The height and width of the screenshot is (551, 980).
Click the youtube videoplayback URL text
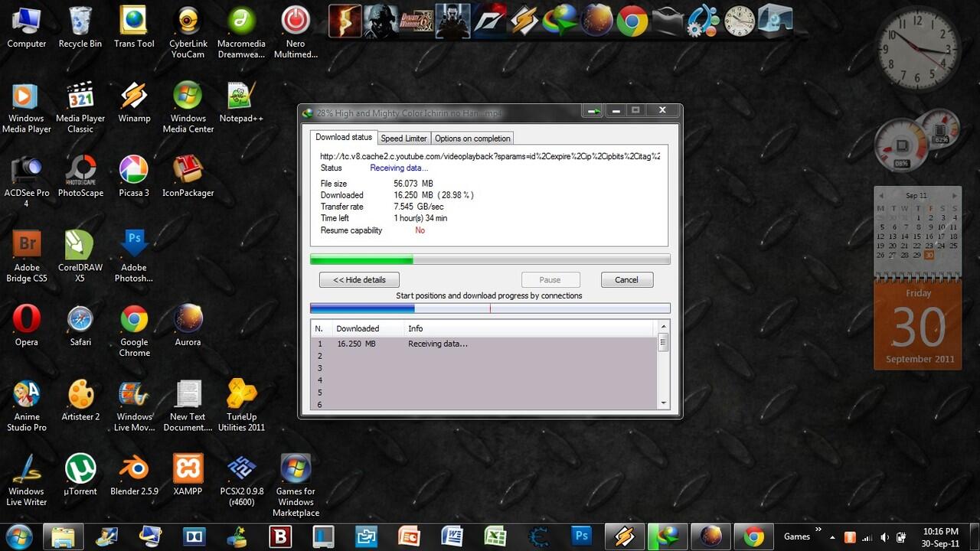pyautogui.click(x=490, y=156)
